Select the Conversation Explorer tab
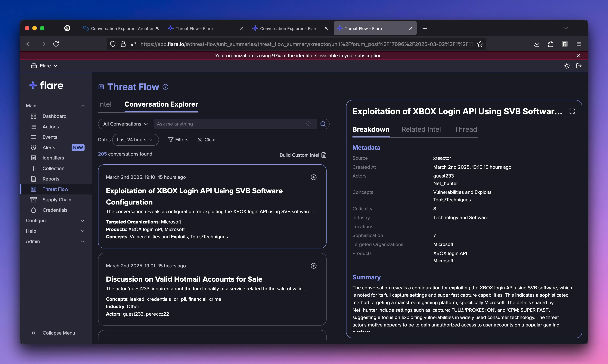Image resolution: width=608 pixels, height=364 pixels. (161, 104)
